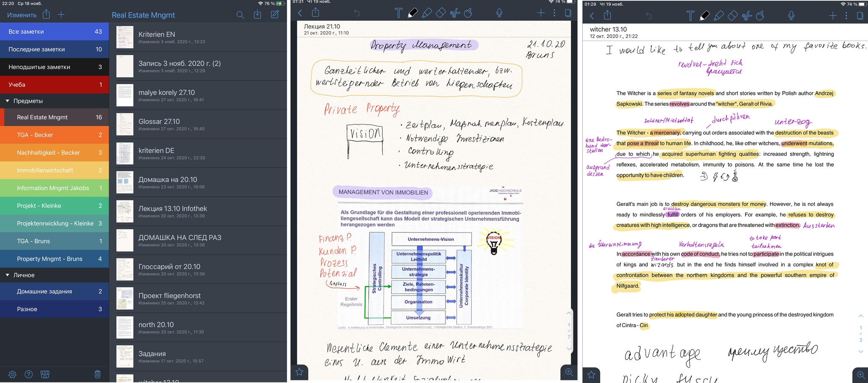Undo last action in Лекция 21.10 note

357,13
